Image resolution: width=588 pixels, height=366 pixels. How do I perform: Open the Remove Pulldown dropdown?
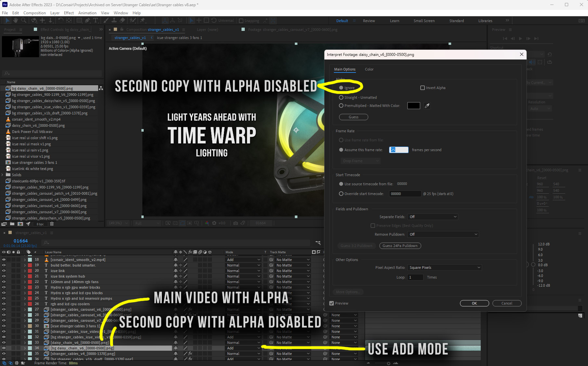443,234
